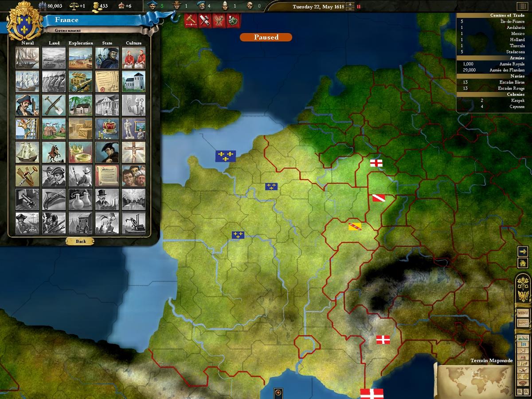The width and height of the screenshot is (532, 399).
Task: Select the colonial house with palm trees
Action: coord(81,105)
